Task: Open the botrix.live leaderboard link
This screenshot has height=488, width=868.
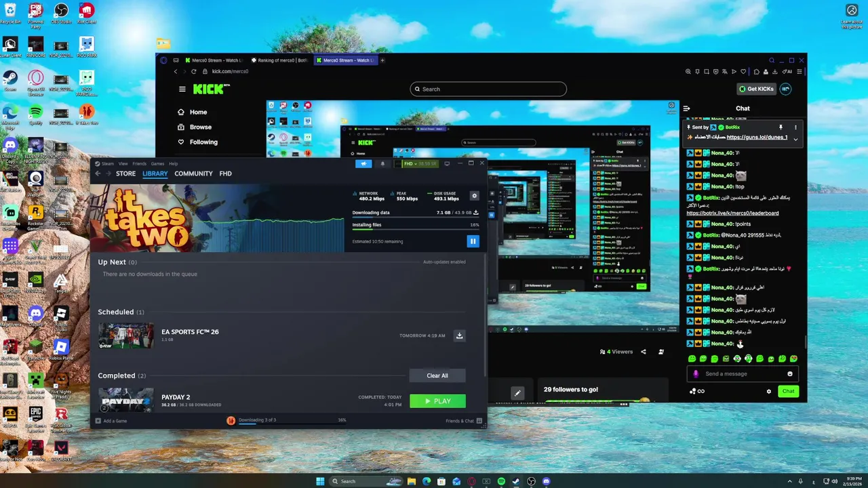Action: (732, 213)
